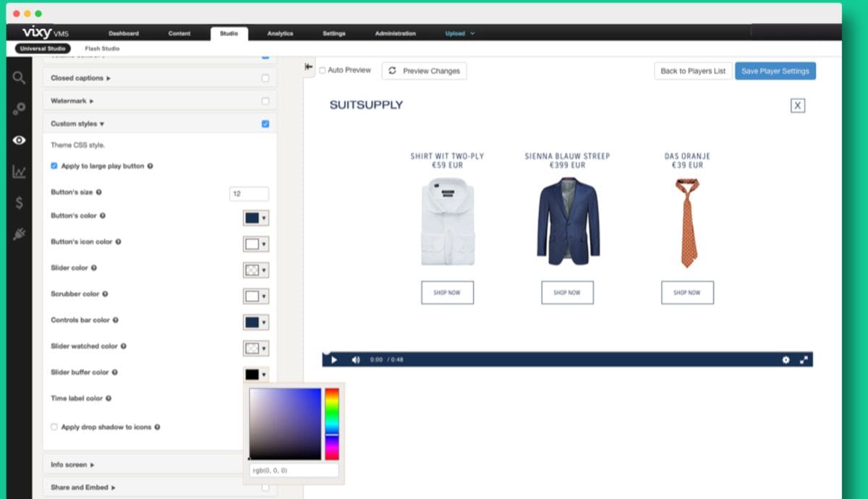
Task: Close the Suitsupply overlay with X
Action: coord(797,106)
